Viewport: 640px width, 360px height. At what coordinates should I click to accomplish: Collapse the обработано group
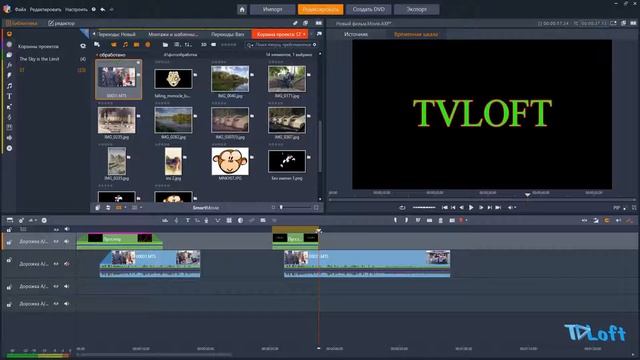pyautogui.click(x=97, y=55)
